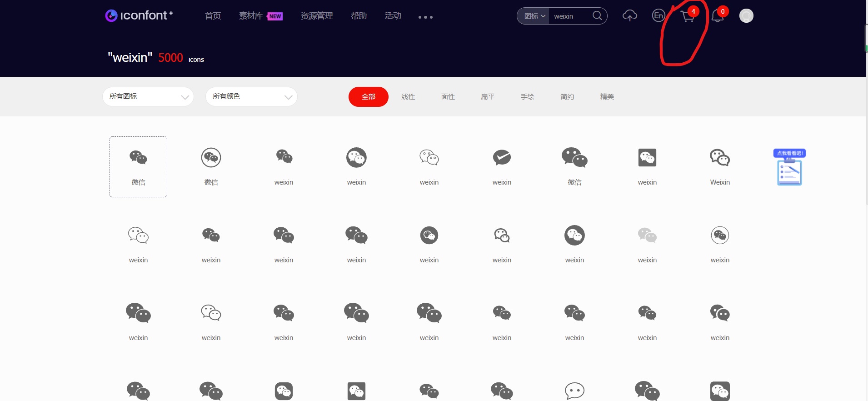This screenshot has width=868, height=401.
Task: Expand the 所有颜色 dropdown
Action: (251, 96)
